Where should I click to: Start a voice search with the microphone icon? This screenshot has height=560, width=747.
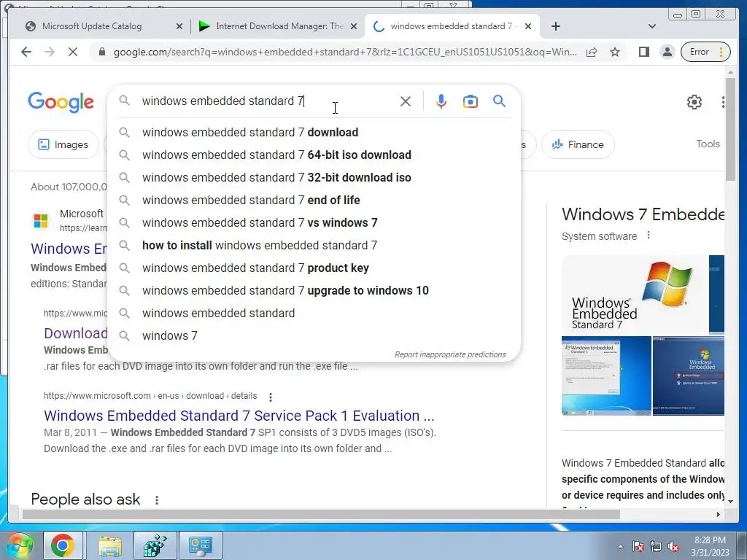point(441,101)
